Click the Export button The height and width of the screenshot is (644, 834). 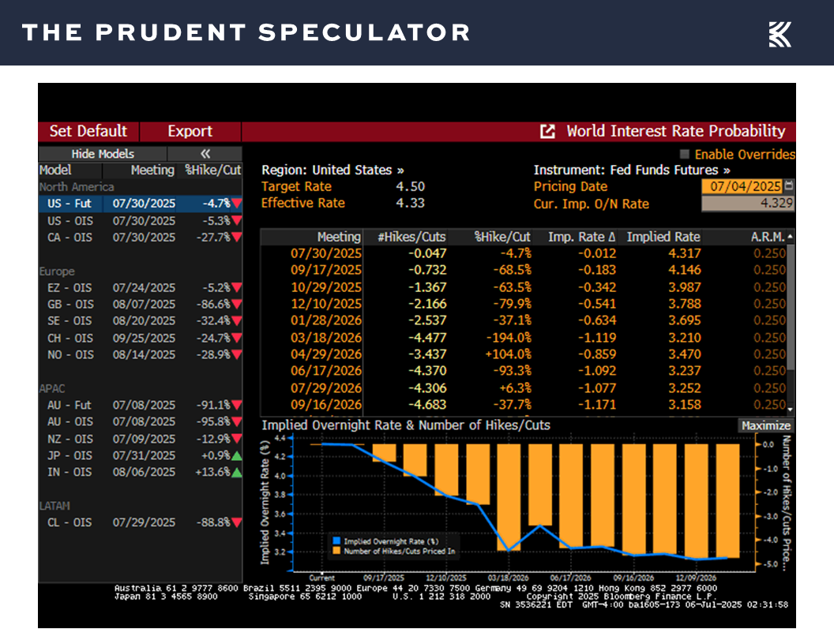(x=190, y=131)
